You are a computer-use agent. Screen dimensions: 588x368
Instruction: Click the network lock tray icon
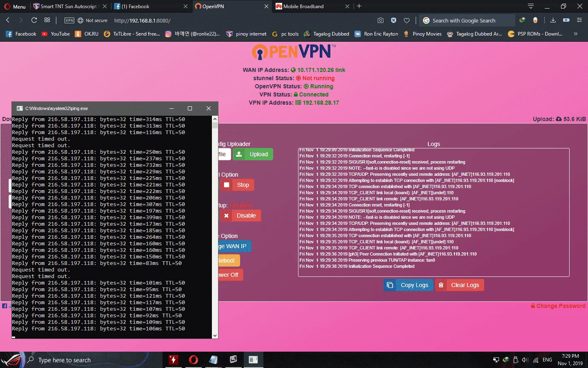496,360
